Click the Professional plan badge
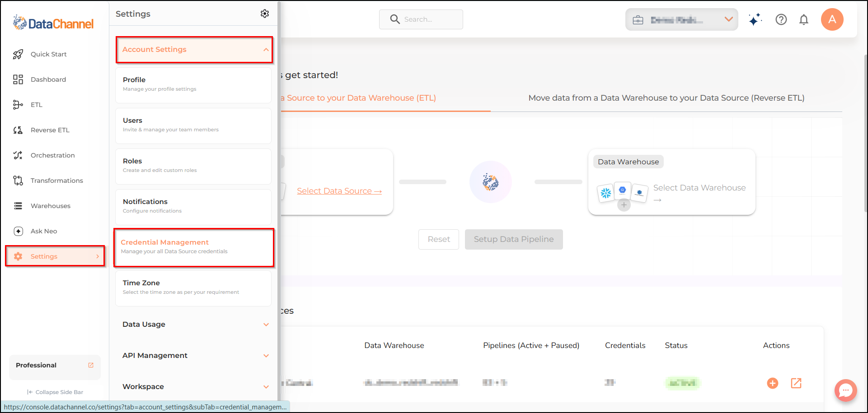868x413 pixels. coord(55,367)
